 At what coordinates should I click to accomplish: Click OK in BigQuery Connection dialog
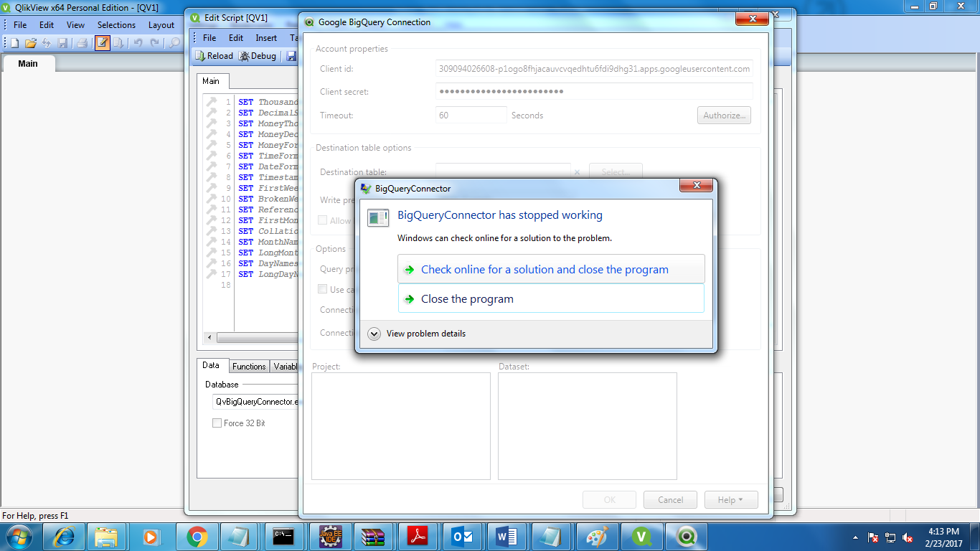point(610,499)
